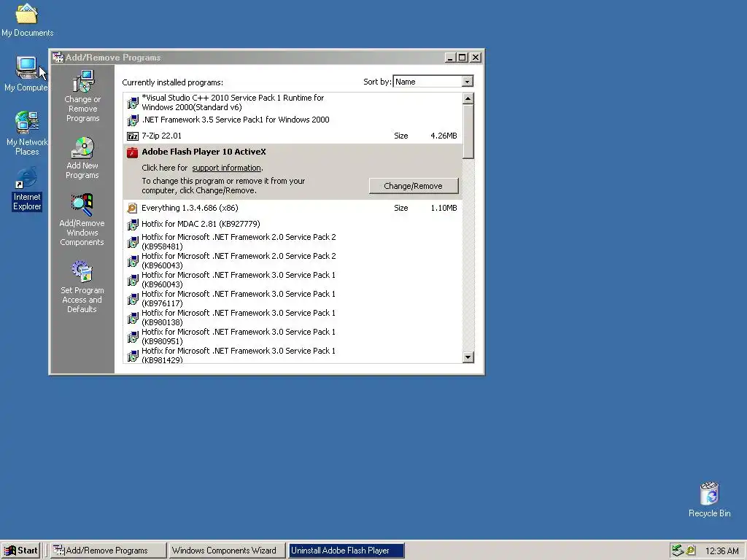The image size is (747, 560).
Task: Click the network connection tray icon
Action: click(x=678, y=551)
